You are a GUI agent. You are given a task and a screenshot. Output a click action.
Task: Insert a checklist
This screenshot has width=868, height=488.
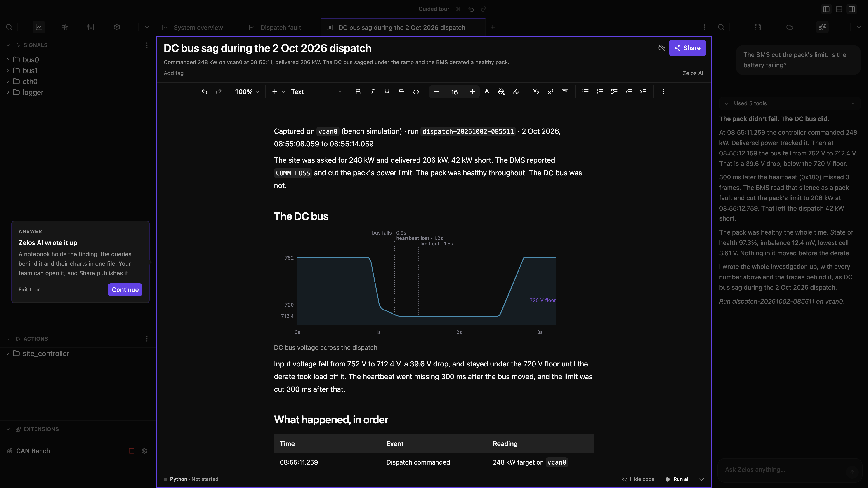pyautogui.click(x=614, y=91)
